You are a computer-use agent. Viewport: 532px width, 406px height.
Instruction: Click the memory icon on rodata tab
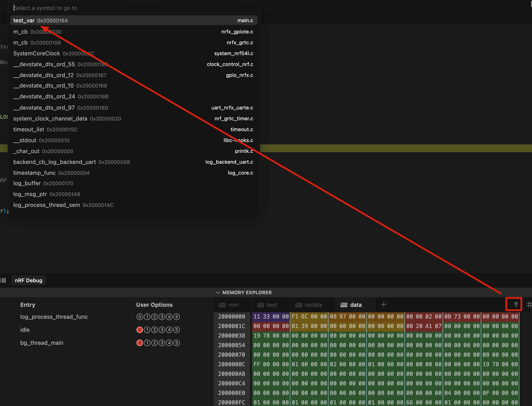[299, 305]
